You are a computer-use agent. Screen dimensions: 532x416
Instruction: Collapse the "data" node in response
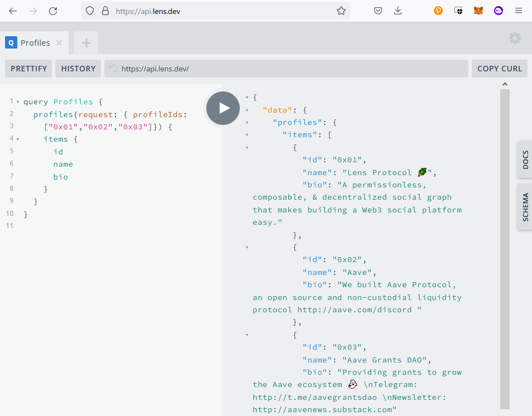pos(247,110)
